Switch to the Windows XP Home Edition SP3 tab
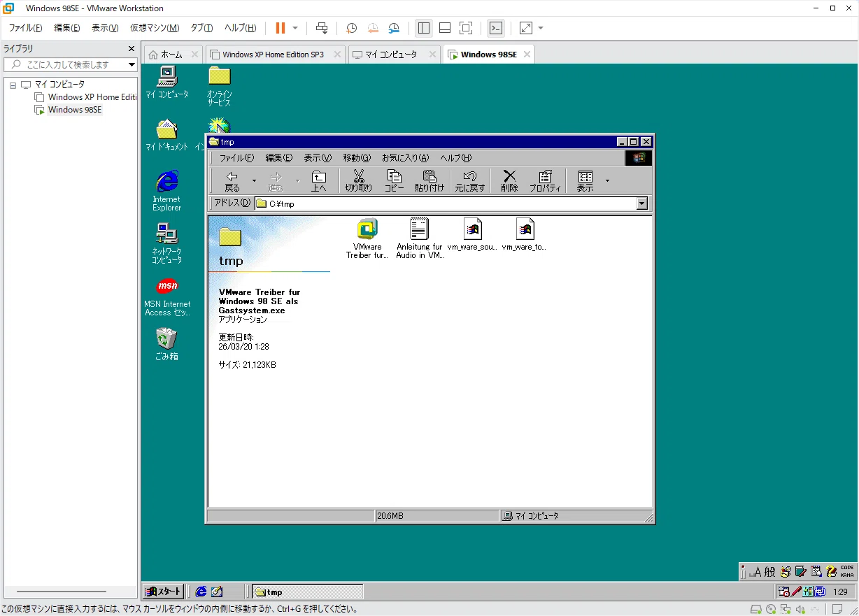 pyautogui.click(x=275, y=55)
